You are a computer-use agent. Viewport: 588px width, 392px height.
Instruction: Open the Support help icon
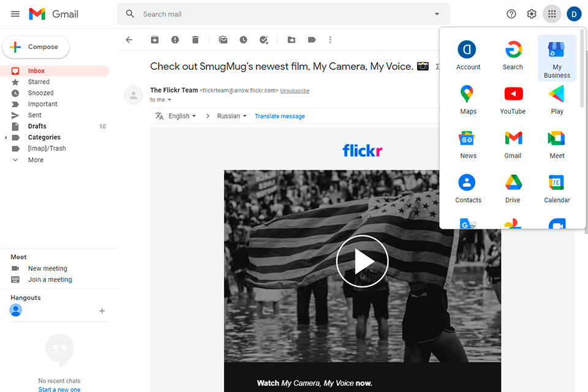pyautogui.click(x=511, y=14)
